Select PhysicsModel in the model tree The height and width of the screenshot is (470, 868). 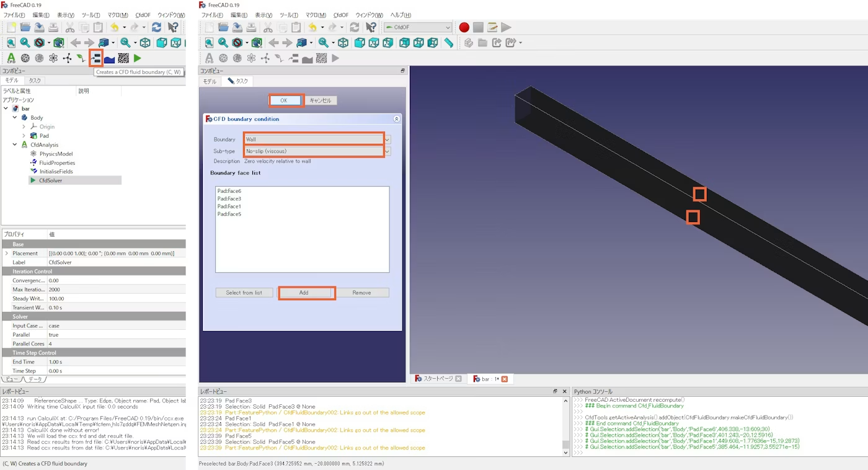tap(56, 154)
